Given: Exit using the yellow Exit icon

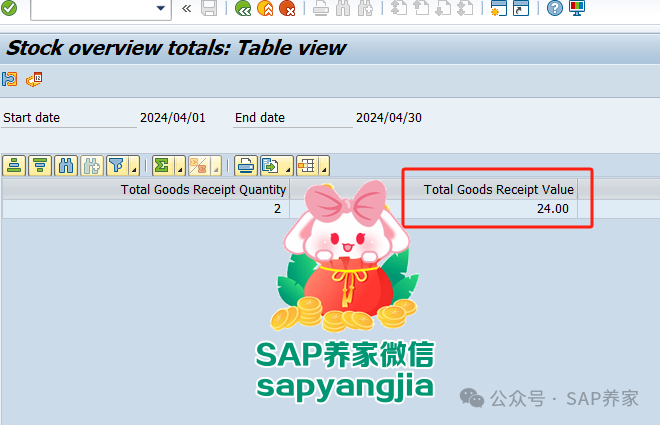Looking at the screenshot, I should pyautogui.click(x=265, y=8).
